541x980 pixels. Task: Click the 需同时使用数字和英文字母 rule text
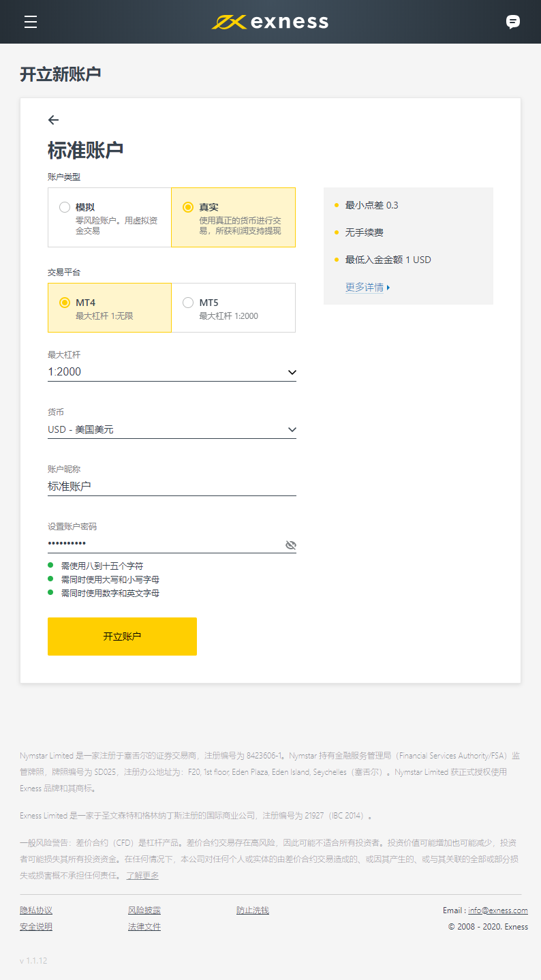pyautogui.click(x=110, y=593)
